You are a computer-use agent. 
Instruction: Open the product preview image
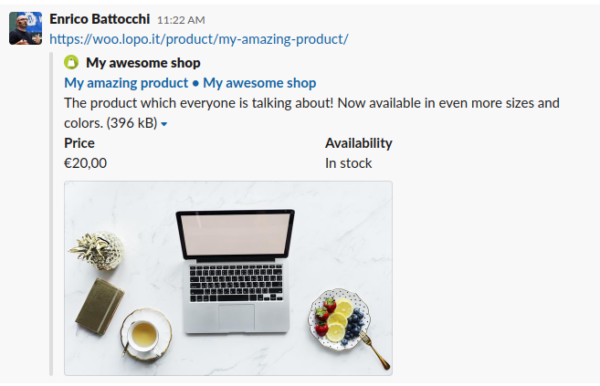(x=228, y=278)
